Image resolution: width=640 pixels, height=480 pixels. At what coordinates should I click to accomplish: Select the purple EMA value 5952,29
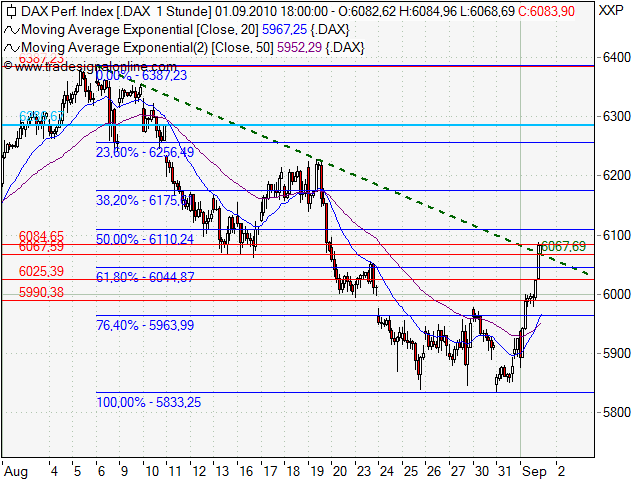tap(299, 48)
